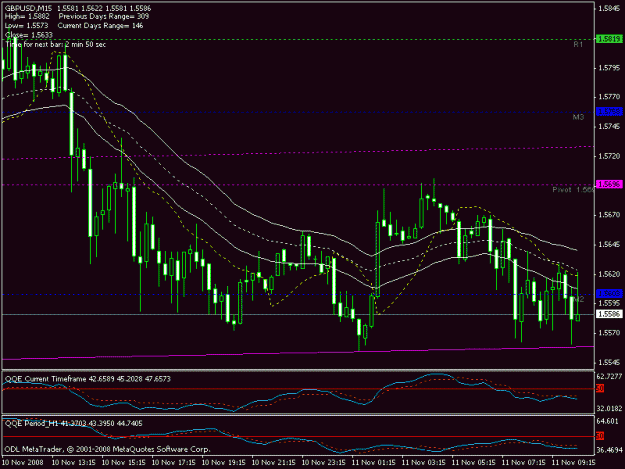Click the '11 Nov 03:15' time axis label
The width and height of the screenshot is (625, 469).
pyautogui.click(x=424, y=463)
